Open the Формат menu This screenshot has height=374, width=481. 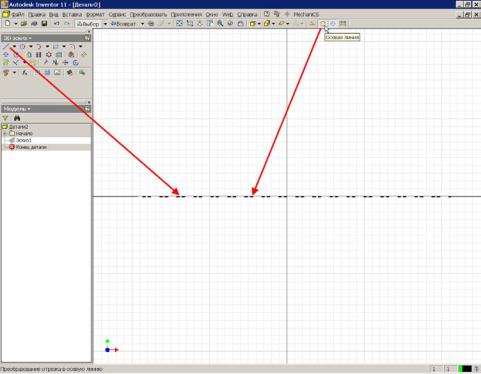point(95,15)
